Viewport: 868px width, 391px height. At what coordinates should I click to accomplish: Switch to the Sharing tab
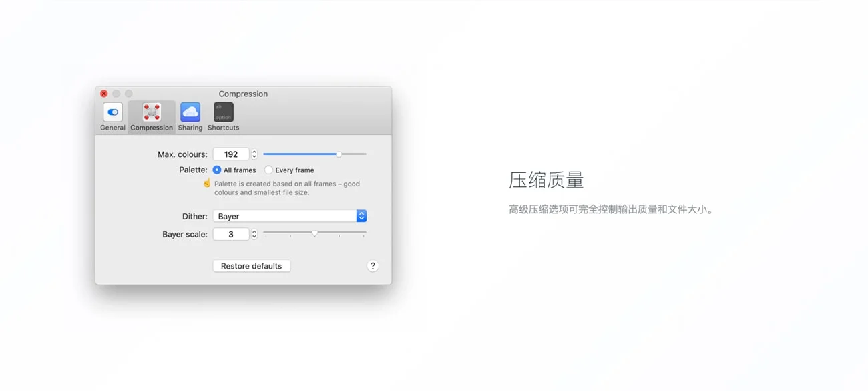[x=190, y=117]
